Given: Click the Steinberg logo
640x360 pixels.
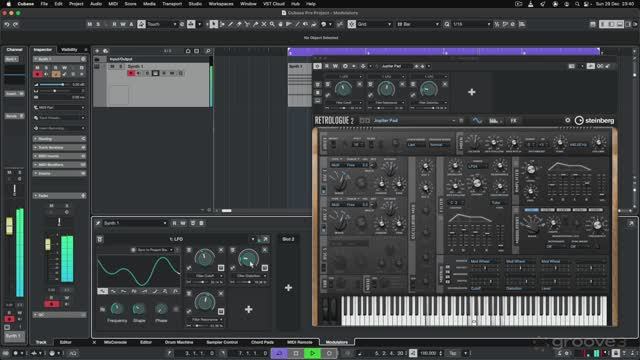Looking at the screenshot, I should point(594,120).
